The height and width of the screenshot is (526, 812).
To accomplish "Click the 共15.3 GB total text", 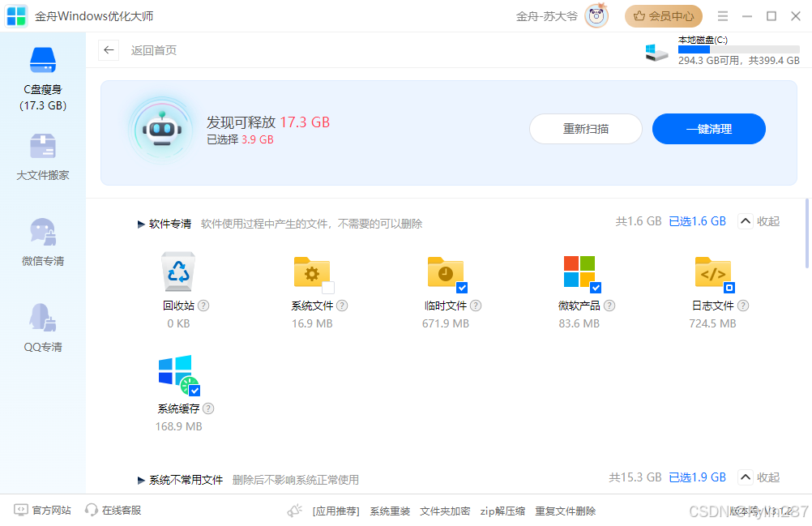I will tap(635, 477).
